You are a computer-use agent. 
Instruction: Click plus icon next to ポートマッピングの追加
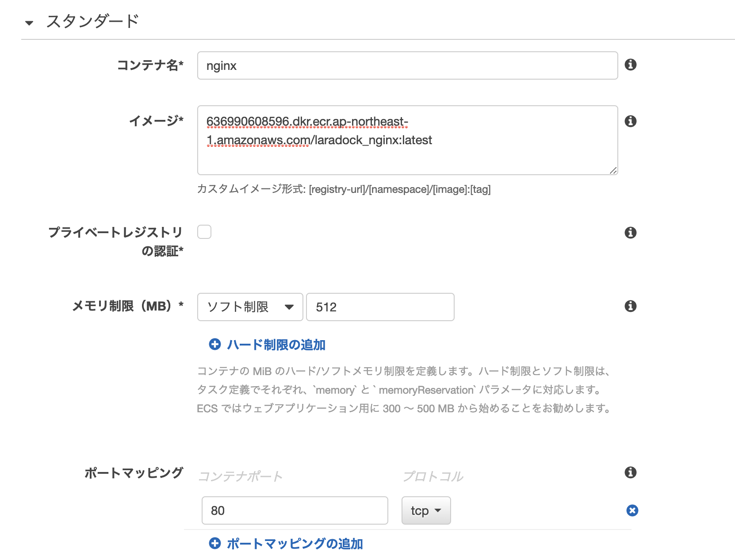215,544
